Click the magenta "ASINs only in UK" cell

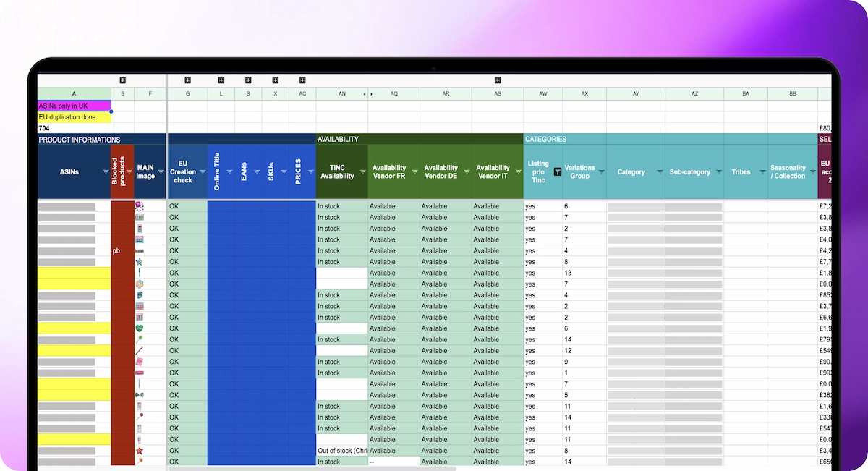point(74,106)
